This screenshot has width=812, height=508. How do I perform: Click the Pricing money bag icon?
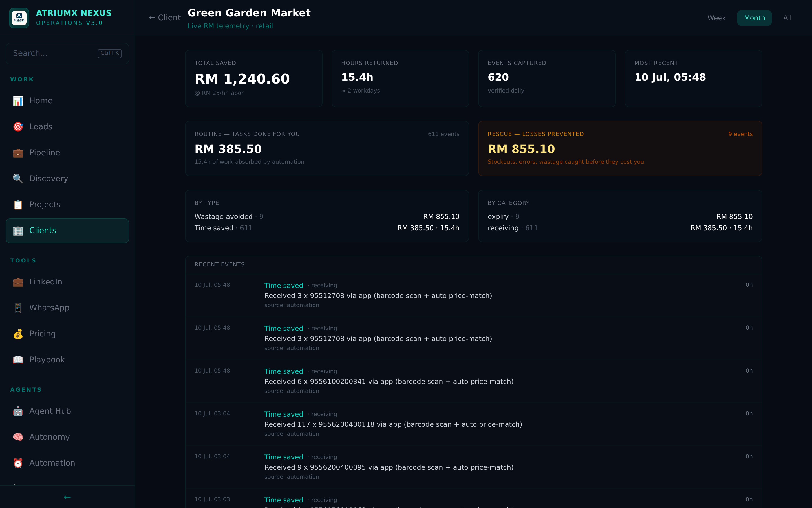[18, 334]
